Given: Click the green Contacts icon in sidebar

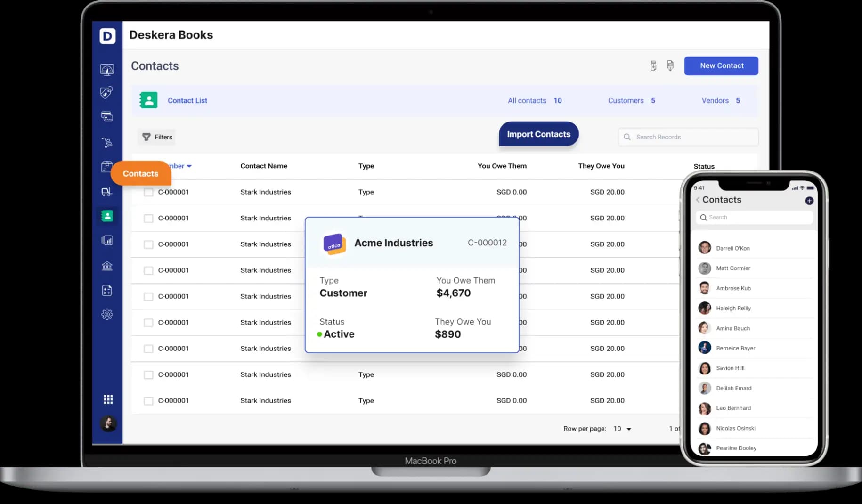Looking at the screenshot, I should (x=107, y=216).
